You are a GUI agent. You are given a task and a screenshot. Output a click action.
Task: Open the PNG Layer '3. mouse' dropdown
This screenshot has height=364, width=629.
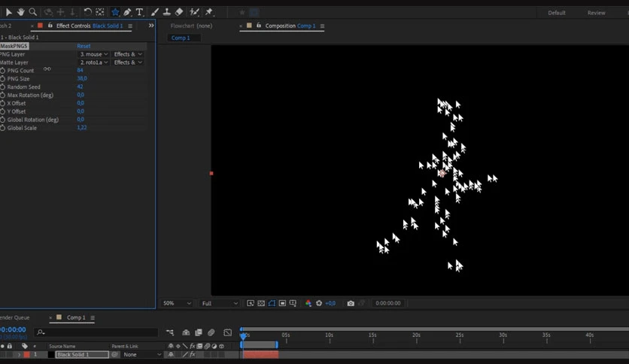pos(93,54)
